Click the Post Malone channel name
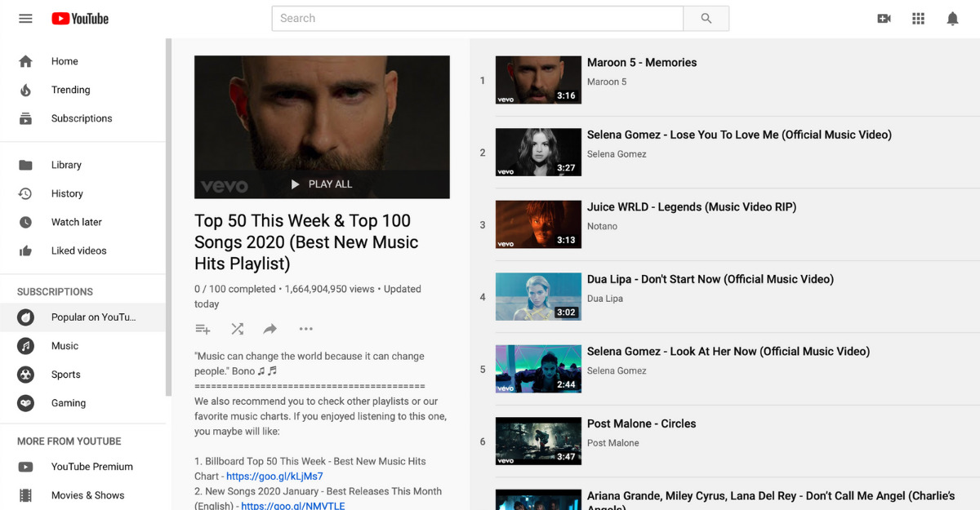The image size is (980, 510). (x=613, y=443)
